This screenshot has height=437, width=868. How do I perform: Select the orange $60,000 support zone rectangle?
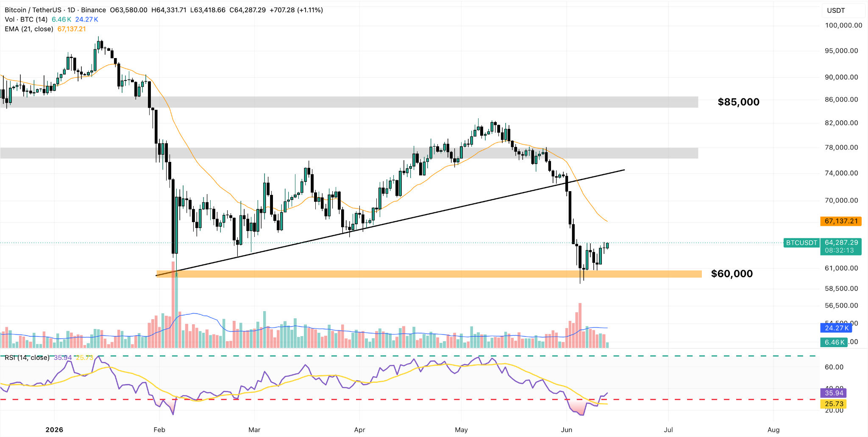tap(429, 274)
